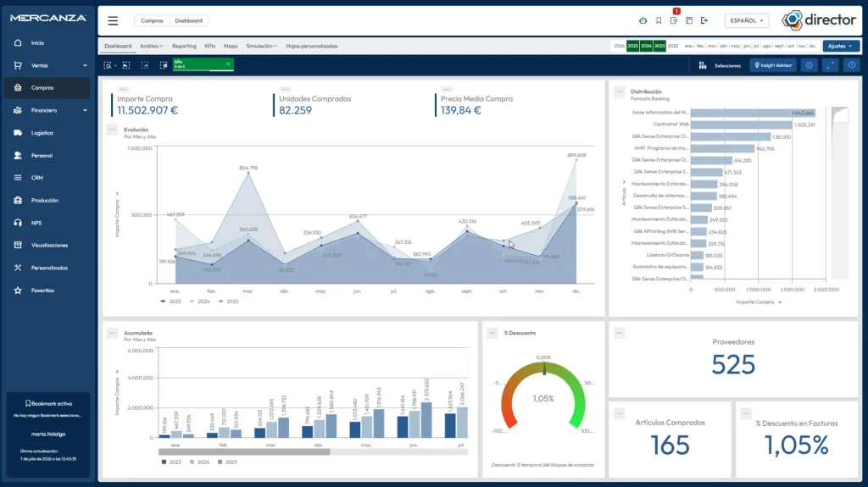This screenshot has width=868, height=487.
Task: Click the logout icon
Action: (704, 20)
